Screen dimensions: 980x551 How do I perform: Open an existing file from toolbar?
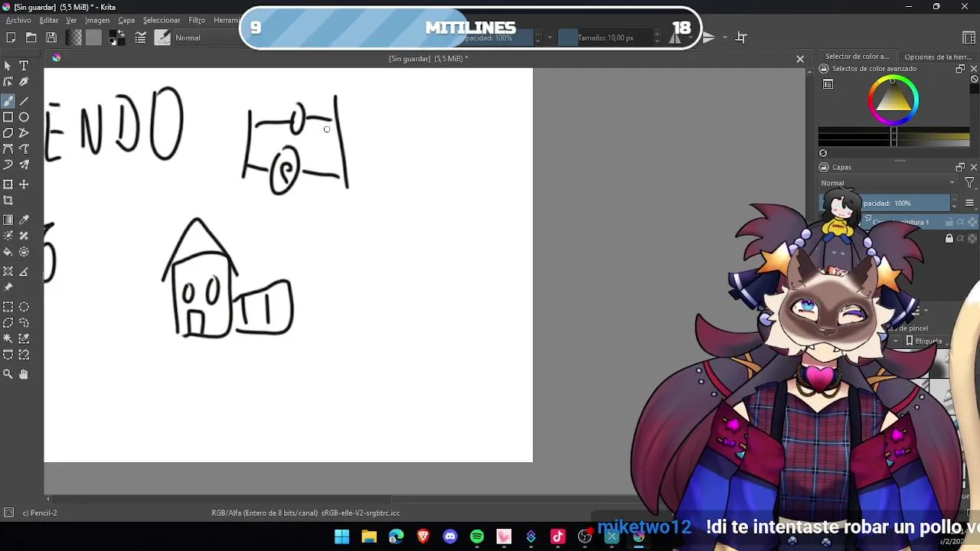[31, 37]
